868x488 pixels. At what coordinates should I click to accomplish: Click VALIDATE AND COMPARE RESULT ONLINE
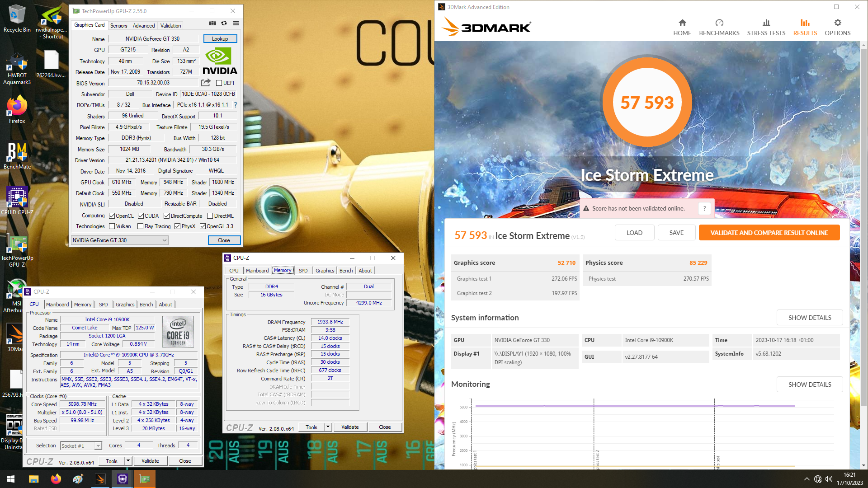point(769,233)
